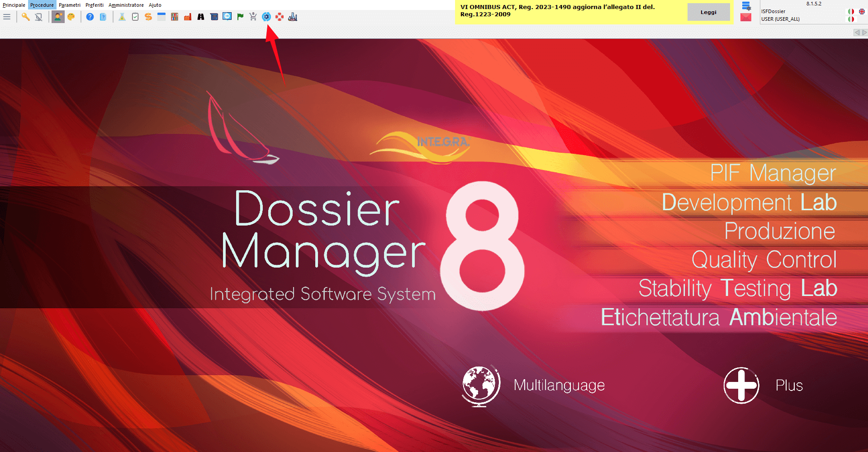Click the USER (USER_ALL) label
868x452 pixels.
pos(781,19)
